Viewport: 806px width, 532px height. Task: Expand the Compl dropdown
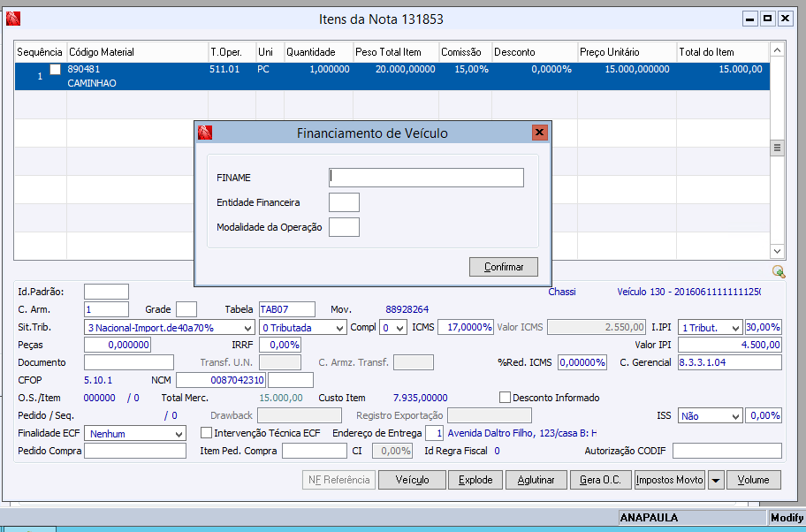point(400,328)
